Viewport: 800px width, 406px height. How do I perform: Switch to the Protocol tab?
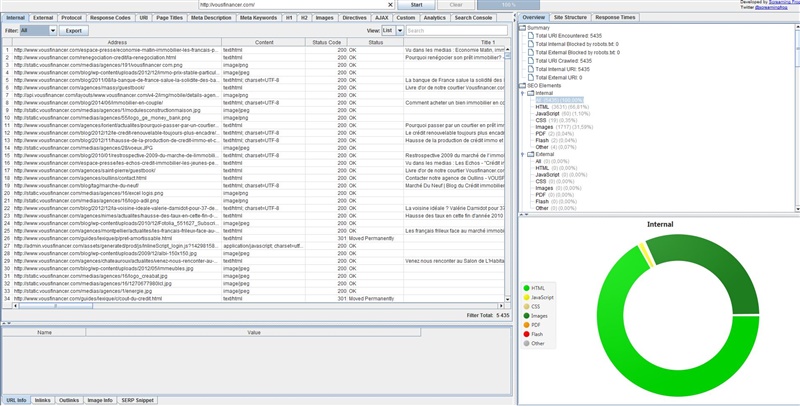point(71,18)
